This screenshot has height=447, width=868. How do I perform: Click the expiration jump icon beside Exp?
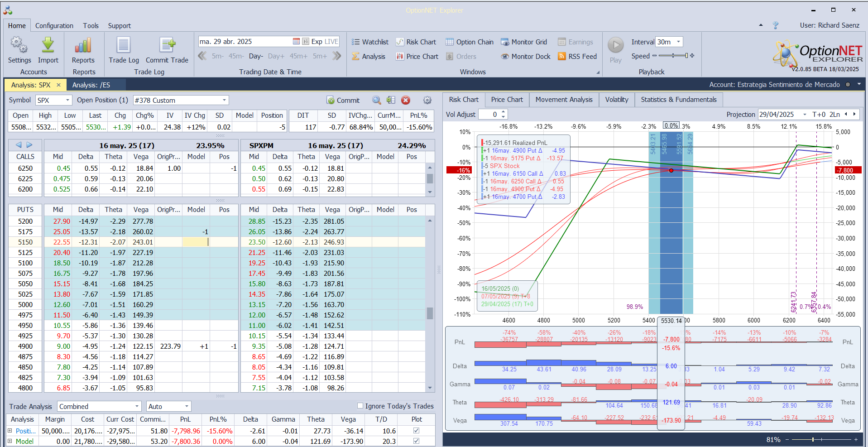coord(306,42)
